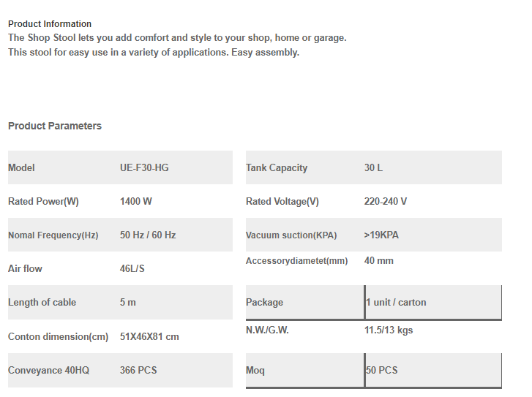Click the 220-240 V voltage value
Screen dimensions: 532x397
386,201
